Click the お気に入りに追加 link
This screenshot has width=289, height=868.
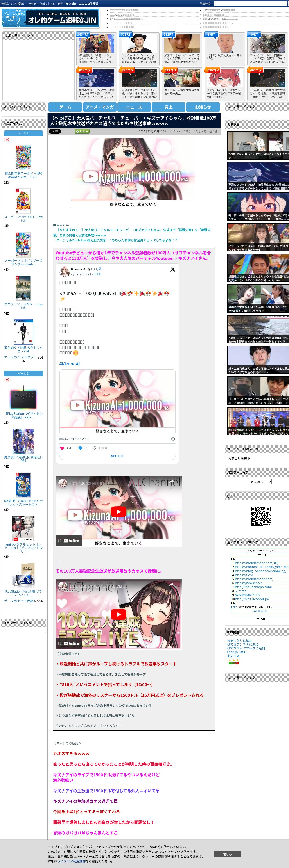[239, 641]
